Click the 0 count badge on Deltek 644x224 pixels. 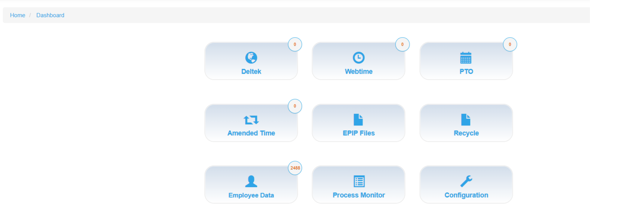pyautogui.click(x=295, y=45)
